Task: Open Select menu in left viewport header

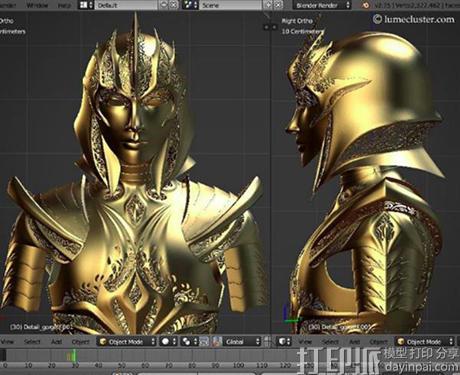Action: [x=32, y=342]
